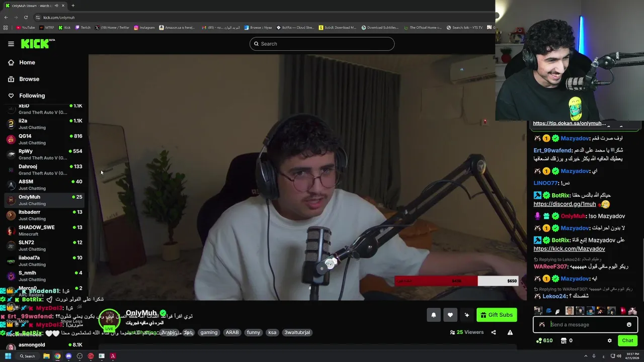Click the browser reload button
Screen dimensions: 644x362
click(x=26, y=17)
